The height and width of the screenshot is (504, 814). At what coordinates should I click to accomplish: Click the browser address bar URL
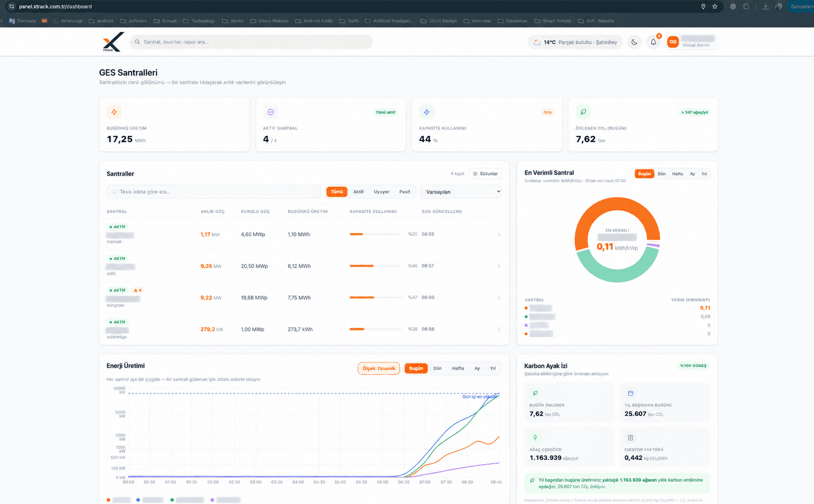click(x=55, y=7)
